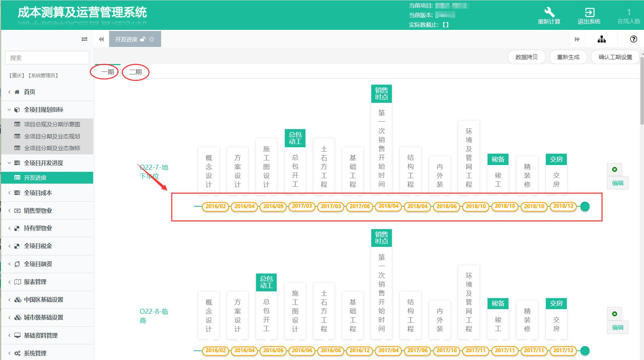This screenshot has height=360, width=644.
Task: Click the green circle icon above first 编辑
Action: [614, 170]
